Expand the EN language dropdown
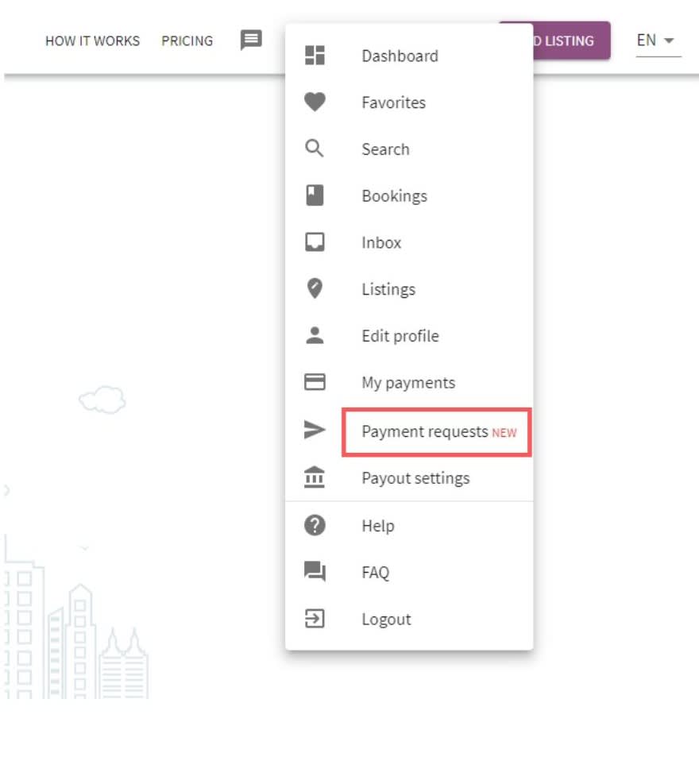The height and width of the screenshot is (784, 699). click(658, 41)
